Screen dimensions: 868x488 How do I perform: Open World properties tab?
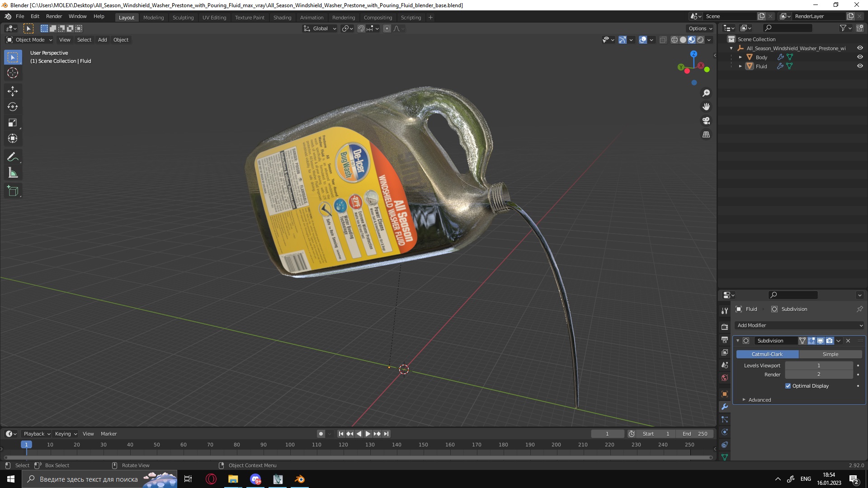tap(725, 378)
